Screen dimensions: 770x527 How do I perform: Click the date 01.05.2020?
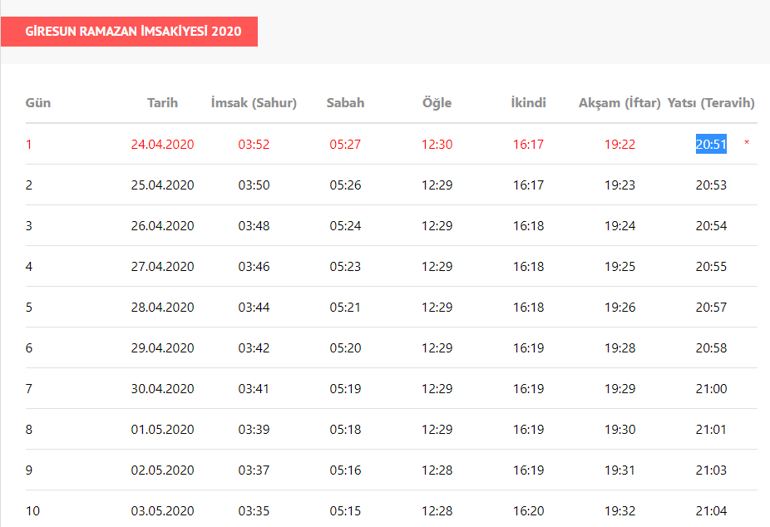click(x=162, y=430)
